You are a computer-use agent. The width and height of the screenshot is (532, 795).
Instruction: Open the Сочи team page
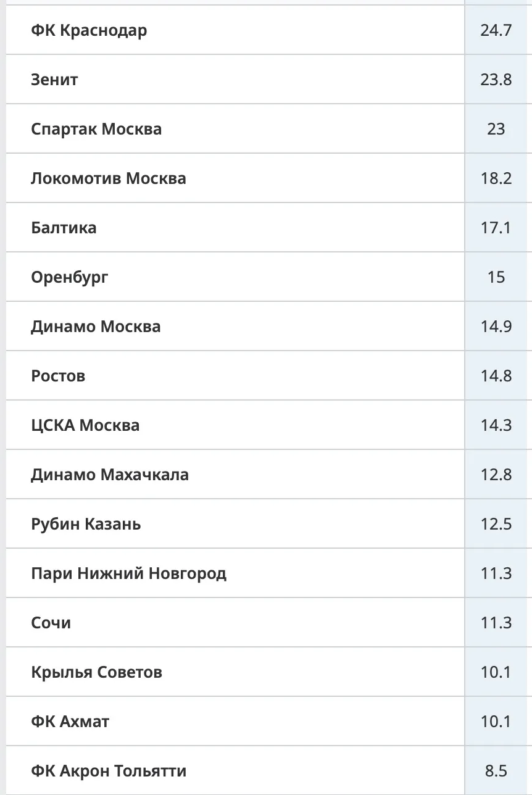tap(51, 623)
